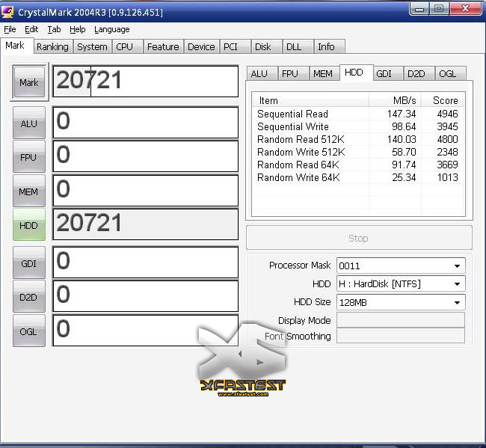The width and height of the screenshot is (486, 448).
Task: Click the Item column header
Action: click(x=310, y=100)
